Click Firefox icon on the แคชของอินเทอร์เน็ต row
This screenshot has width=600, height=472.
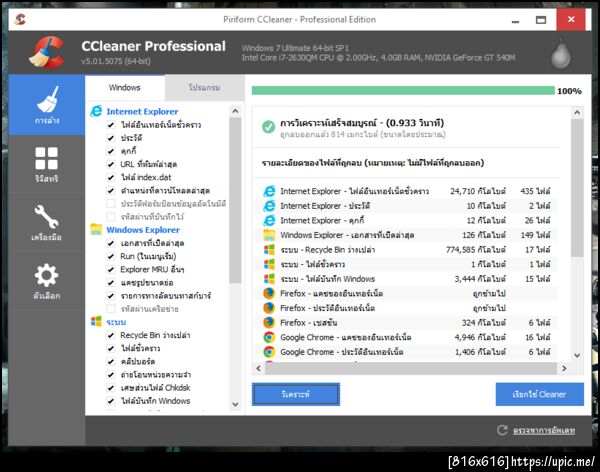click(269, 293)
